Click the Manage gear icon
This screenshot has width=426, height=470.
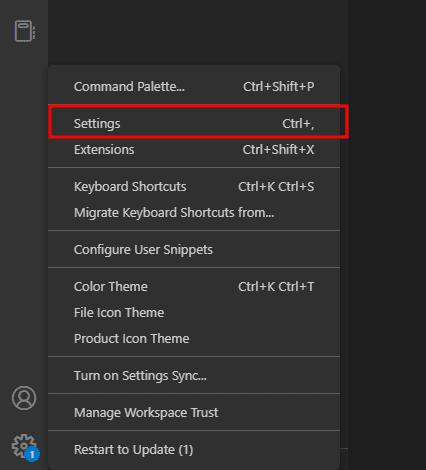tap(23, 446)
